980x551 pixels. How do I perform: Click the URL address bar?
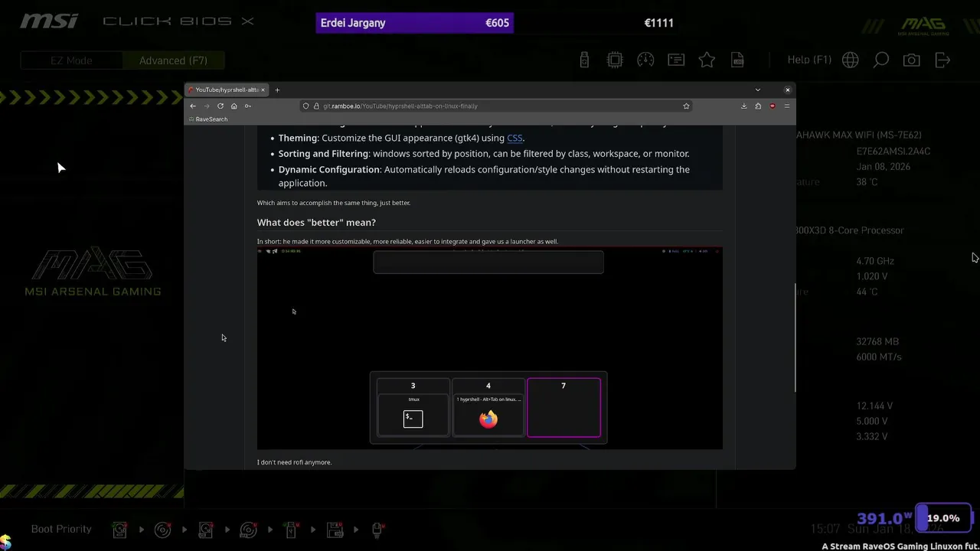[x=496, y=106]
